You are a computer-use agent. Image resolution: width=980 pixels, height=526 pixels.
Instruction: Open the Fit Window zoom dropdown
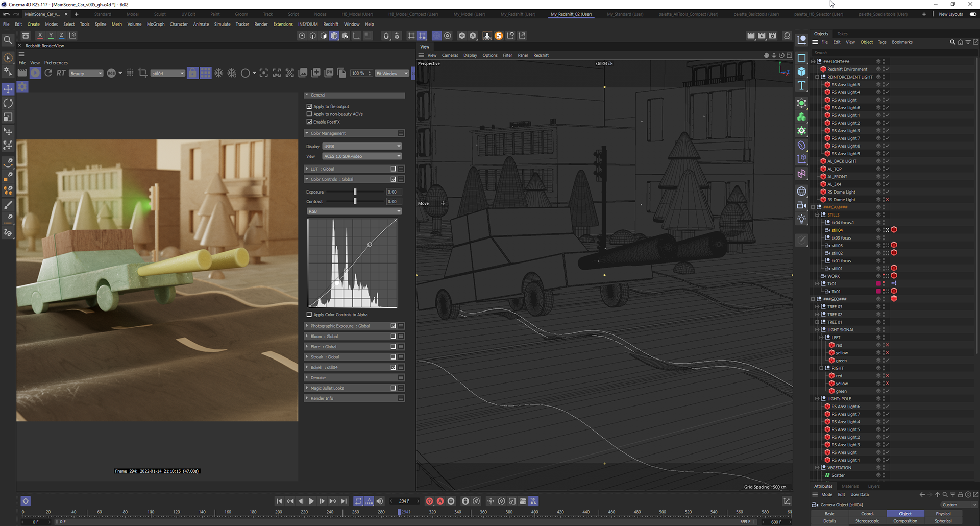pos(392,74)
